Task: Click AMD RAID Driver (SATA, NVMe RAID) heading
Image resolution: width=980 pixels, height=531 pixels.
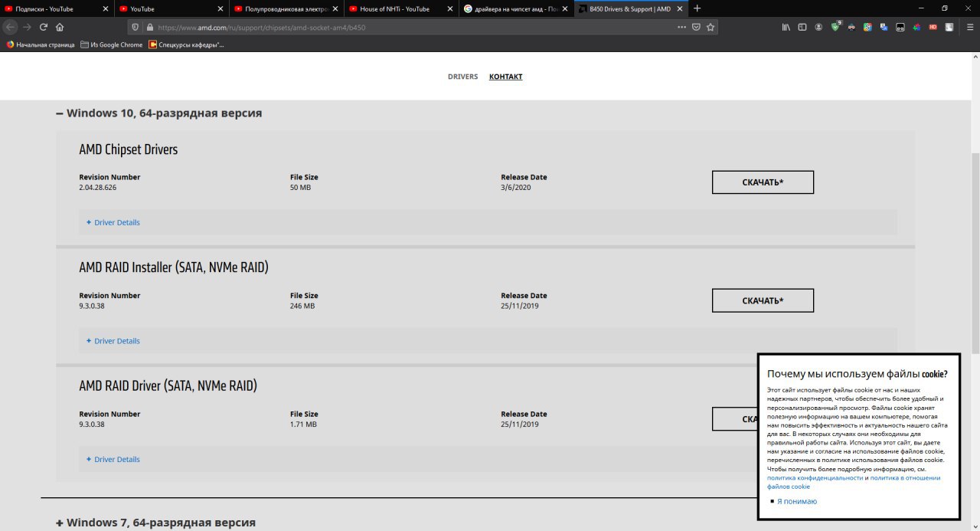Action: [168, 386]
